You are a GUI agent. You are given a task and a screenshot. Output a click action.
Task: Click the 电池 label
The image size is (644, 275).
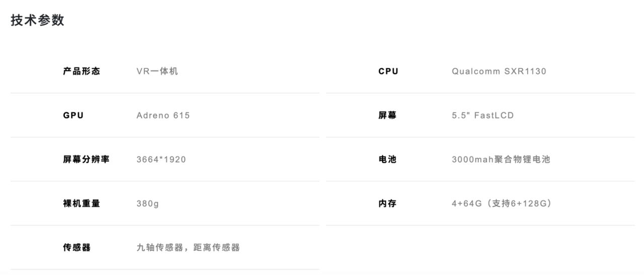[x=387, y=159]
